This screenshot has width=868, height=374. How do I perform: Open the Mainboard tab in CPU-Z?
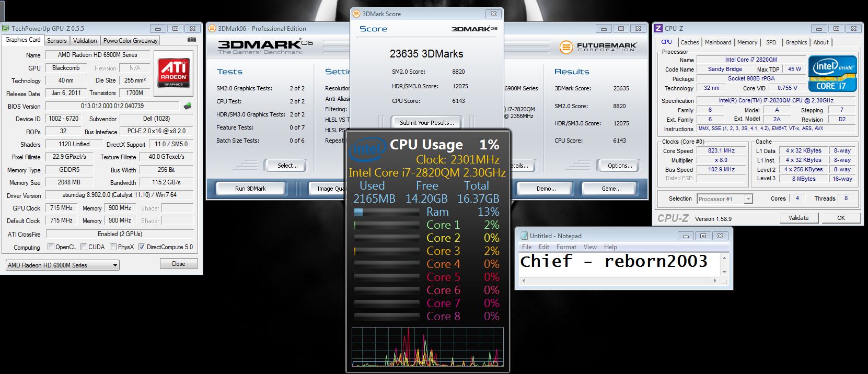(718, 42)
